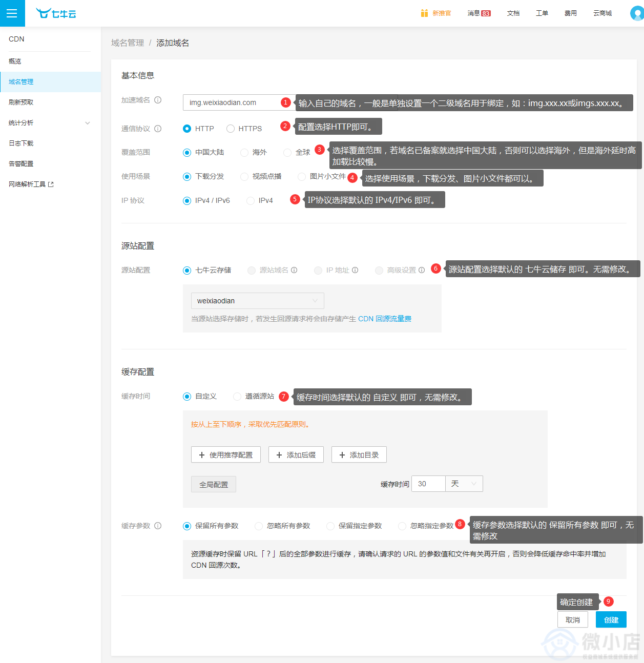Click the CDN 回源流量费 link
This screenshot has height=663, width=644.
(x=385, y=319)
